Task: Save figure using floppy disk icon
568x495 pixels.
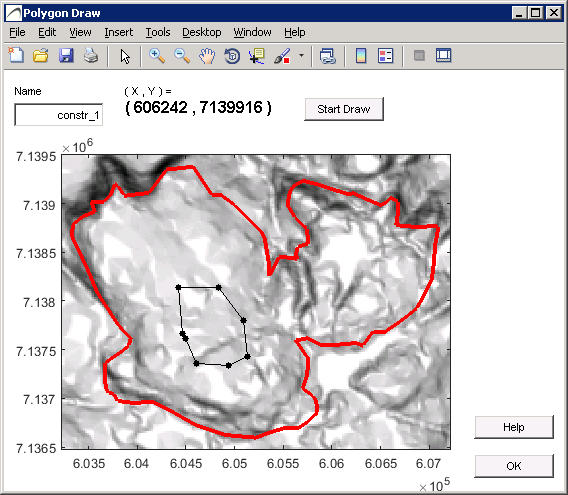Action: pyautogui.click(x=66, y=56)
